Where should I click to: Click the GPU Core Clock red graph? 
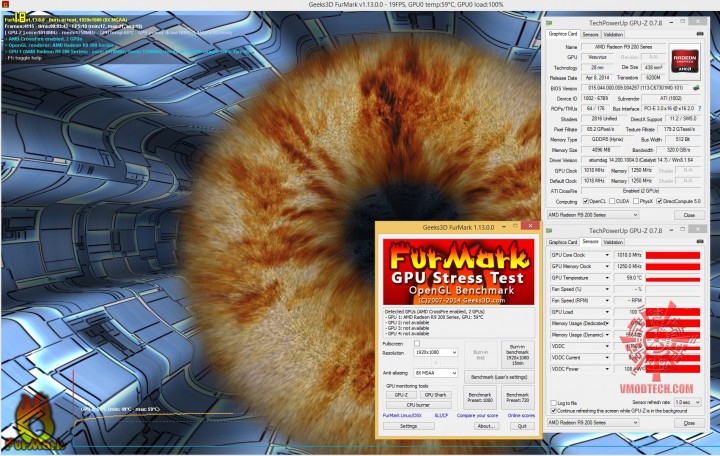pyautogui.click(x=673, y=255)
